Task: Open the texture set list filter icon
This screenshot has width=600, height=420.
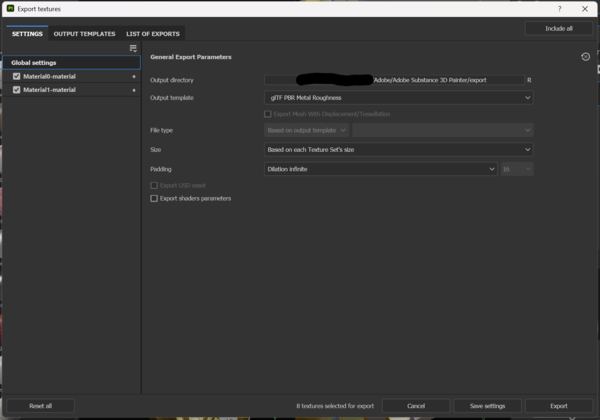Action: (x=133, y=48)
